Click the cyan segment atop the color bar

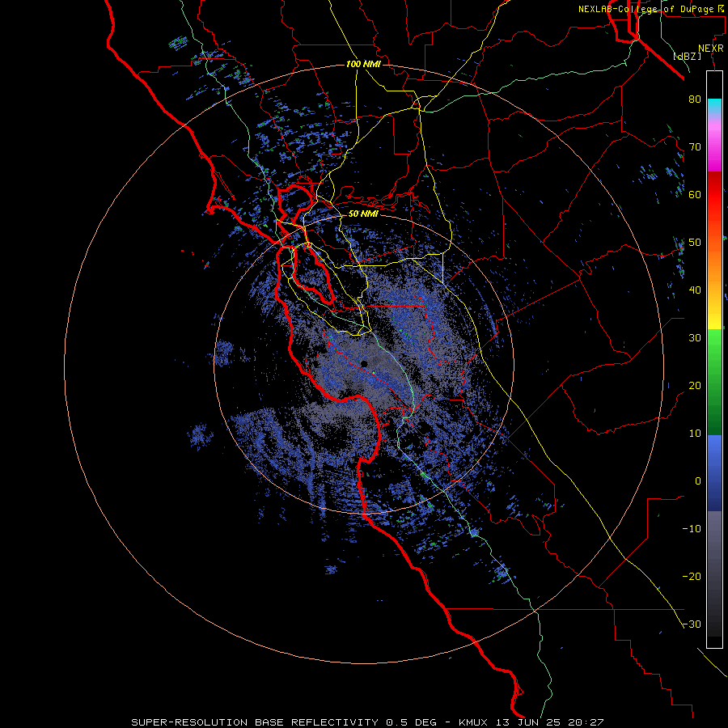[714, 105]
